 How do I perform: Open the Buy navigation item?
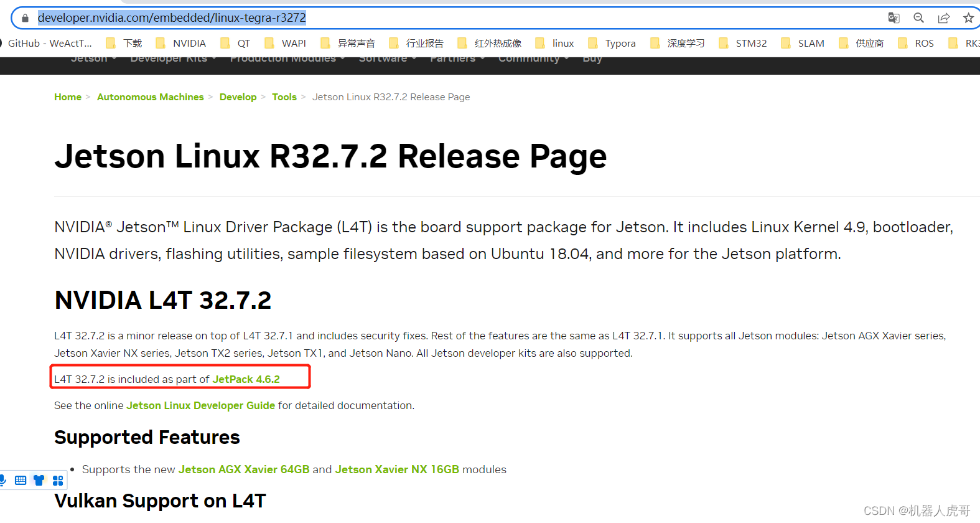coord(592,58)
